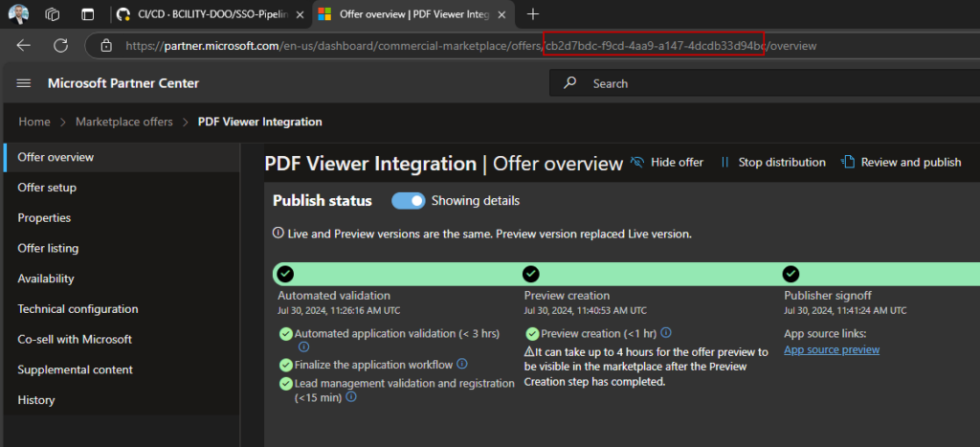Click App source links label

[x=825, y=334]
